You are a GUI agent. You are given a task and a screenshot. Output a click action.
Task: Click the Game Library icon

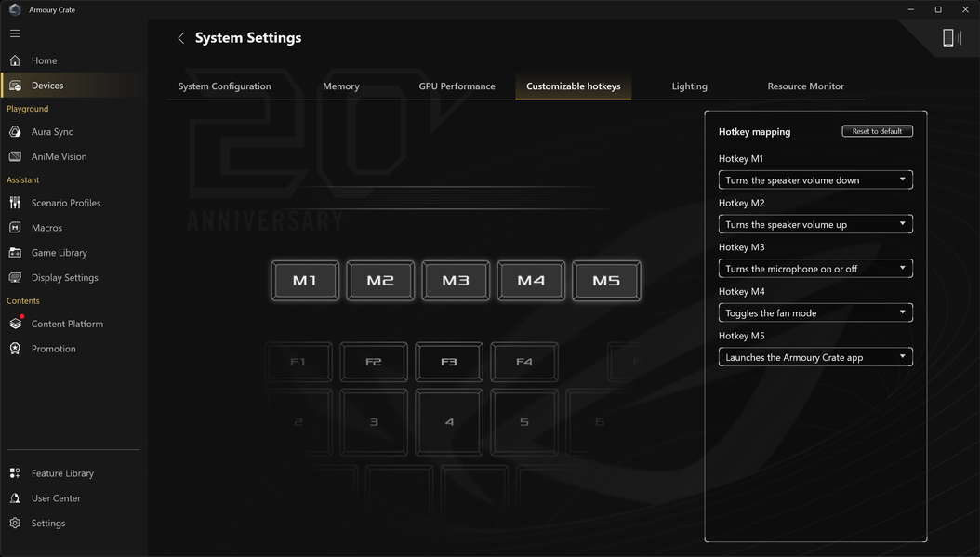15,253
